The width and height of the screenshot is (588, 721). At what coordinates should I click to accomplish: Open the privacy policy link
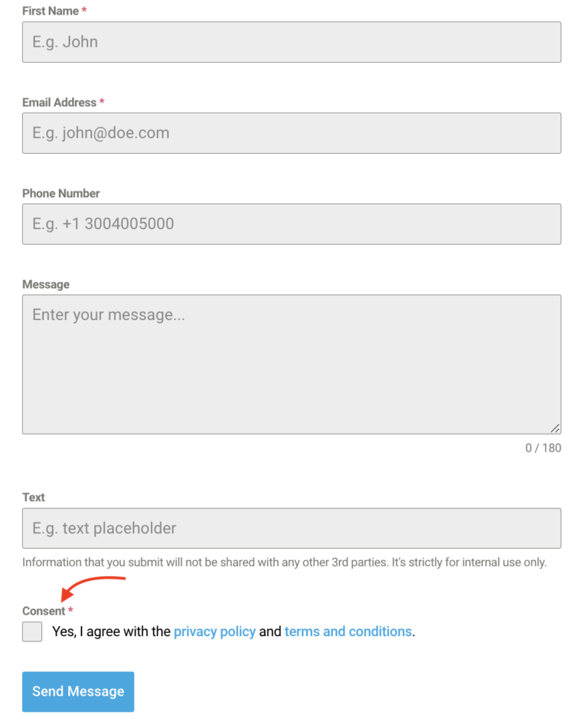point(214,631)
